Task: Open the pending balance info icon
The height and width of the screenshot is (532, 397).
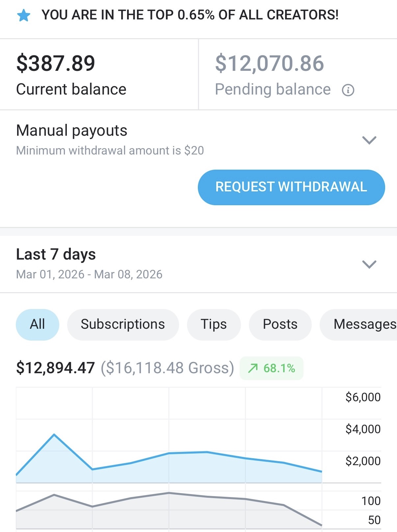Action: (348, 90)
